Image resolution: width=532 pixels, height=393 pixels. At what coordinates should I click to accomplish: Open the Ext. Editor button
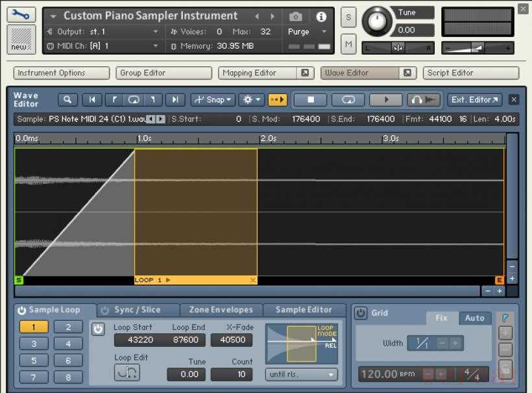(x=475, y=100)
